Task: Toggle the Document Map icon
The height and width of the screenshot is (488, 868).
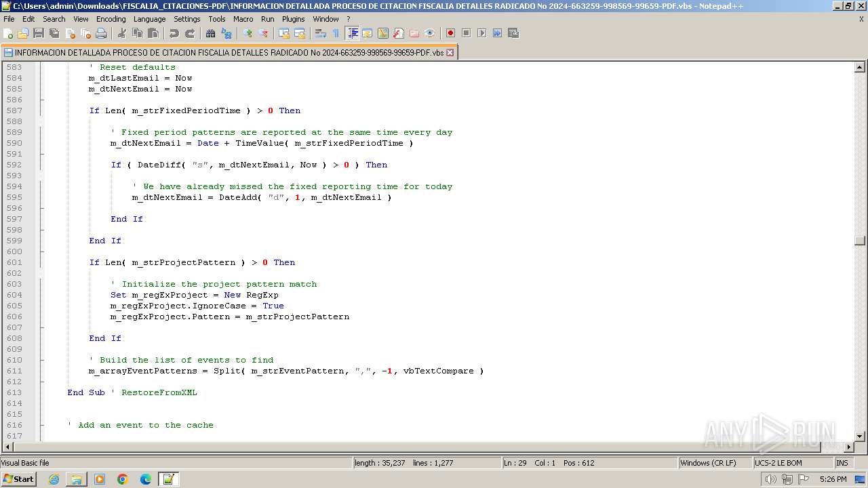Action: tap(383, 33)
